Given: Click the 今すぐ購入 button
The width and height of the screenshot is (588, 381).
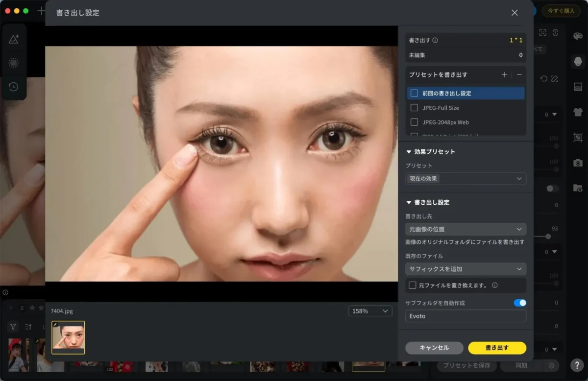Looking at the screenshot, I should (x=561, y=10).
